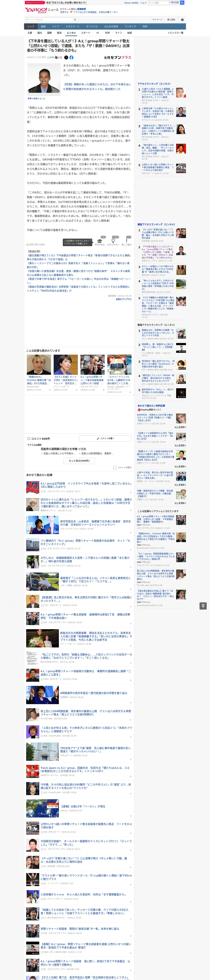Click the 女性セブンプラス publisher logo
The height and width of the screenshot is (980, 210).
pyautogui.click(x=117, y=57)
